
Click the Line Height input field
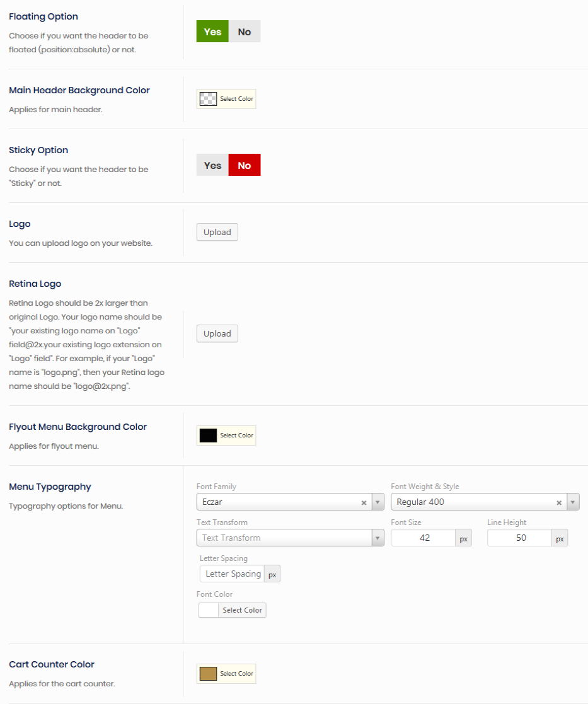click(520, 538)
